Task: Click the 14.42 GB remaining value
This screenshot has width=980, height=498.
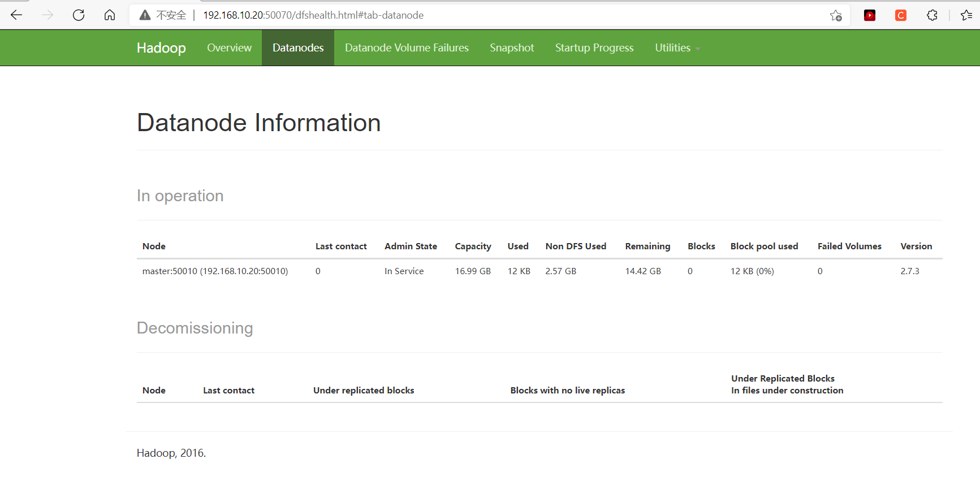Action: (x=643, y=271)
